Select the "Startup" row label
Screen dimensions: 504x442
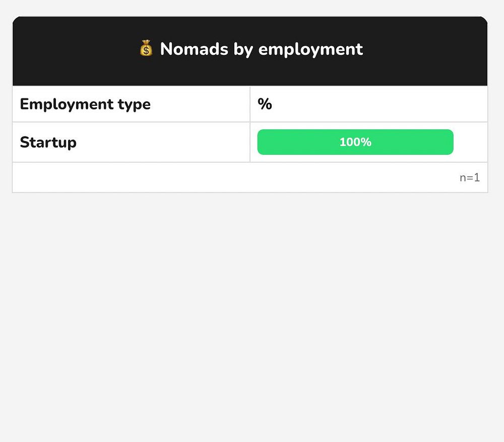(x=48, y=142)
